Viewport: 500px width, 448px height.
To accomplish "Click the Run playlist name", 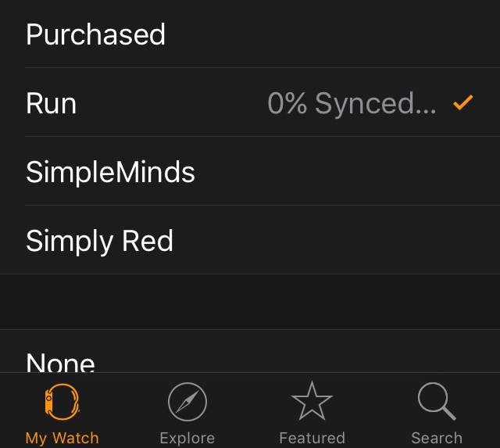I will coord(51,103).
